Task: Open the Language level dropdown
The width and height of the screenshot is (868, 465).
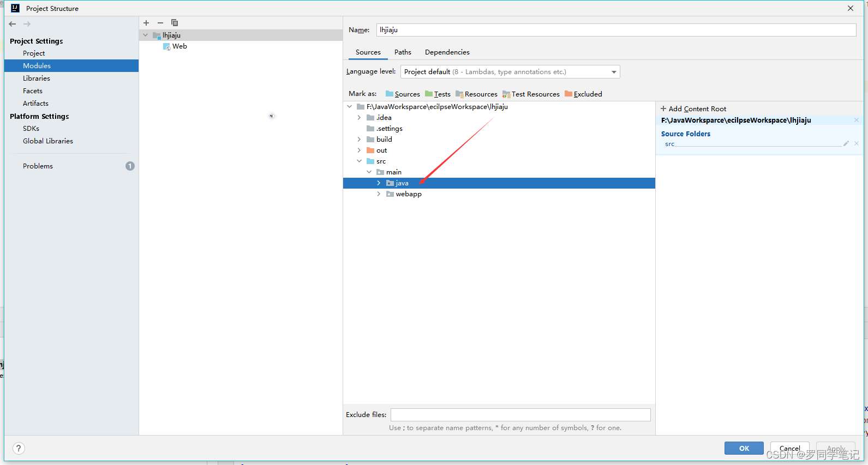Action: [510, 71]
